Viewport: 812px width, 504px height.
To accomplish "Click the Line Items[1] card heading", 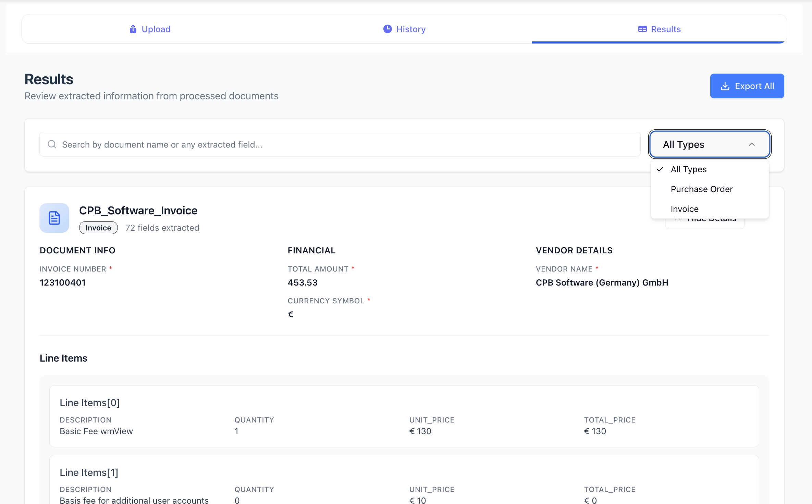I will point(89,473).
